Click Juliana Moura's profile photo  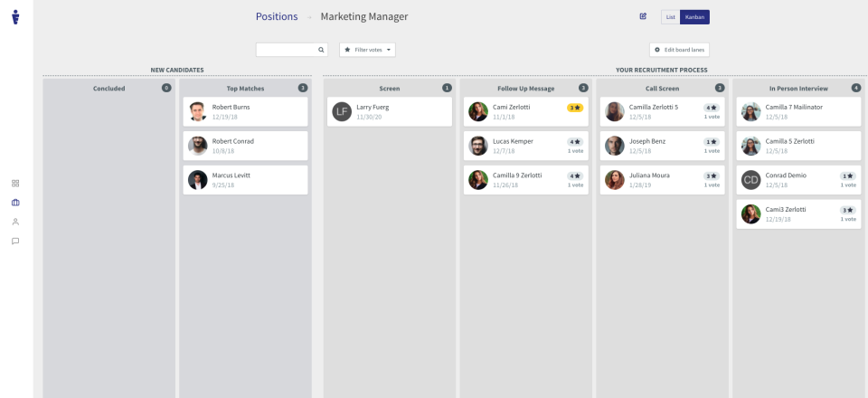615,180
